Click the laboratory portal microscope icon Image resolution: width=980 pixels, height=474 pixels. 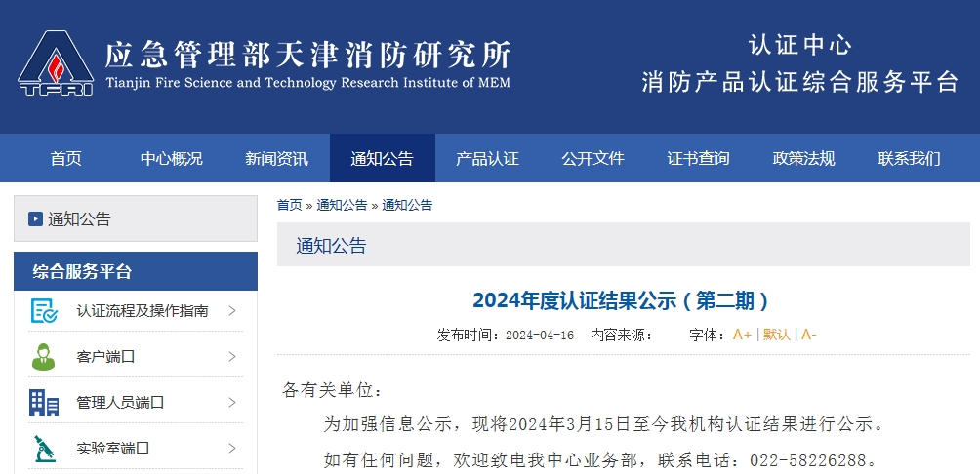pos(44,448)
